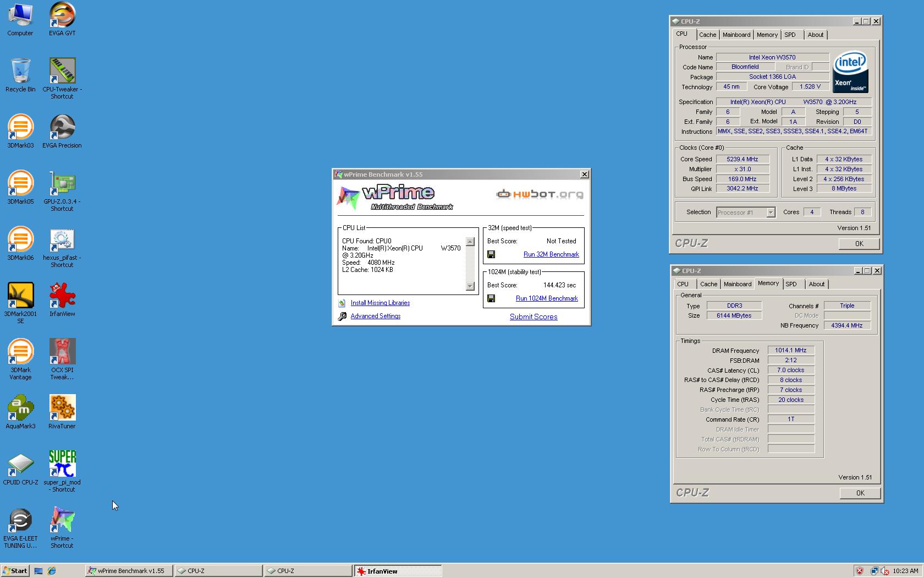Close the wPrime Benchmark window
Viewport: 924px width, 578px height.
pyautogui.click(x=584, y=175)
